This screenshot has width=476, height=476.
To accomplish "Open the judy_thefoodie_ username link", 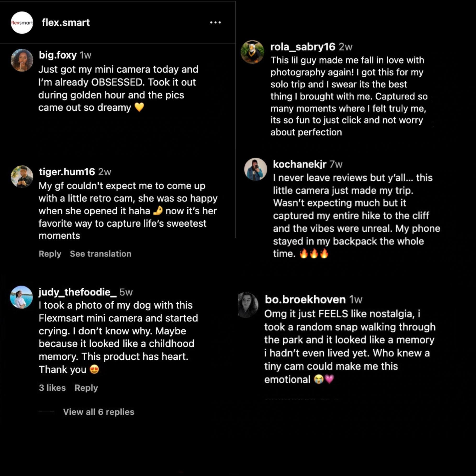I will point(77,292).
